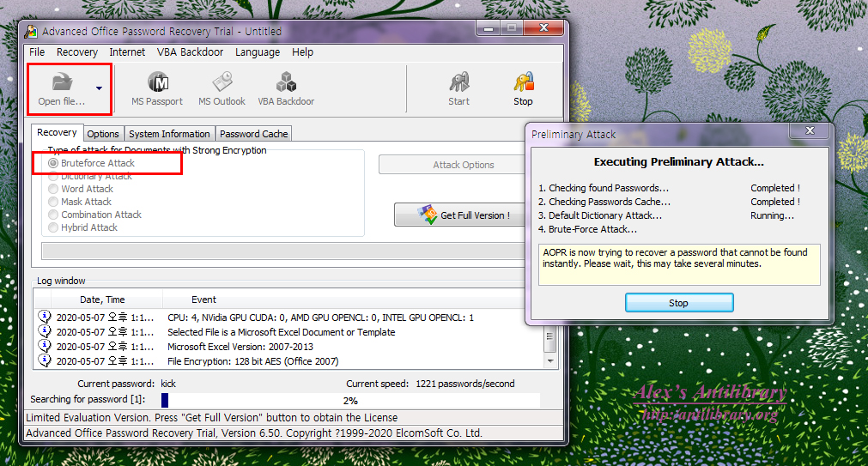Click current password value 'kick'
This screenshot has width=868, height=466.
[168, 384]
